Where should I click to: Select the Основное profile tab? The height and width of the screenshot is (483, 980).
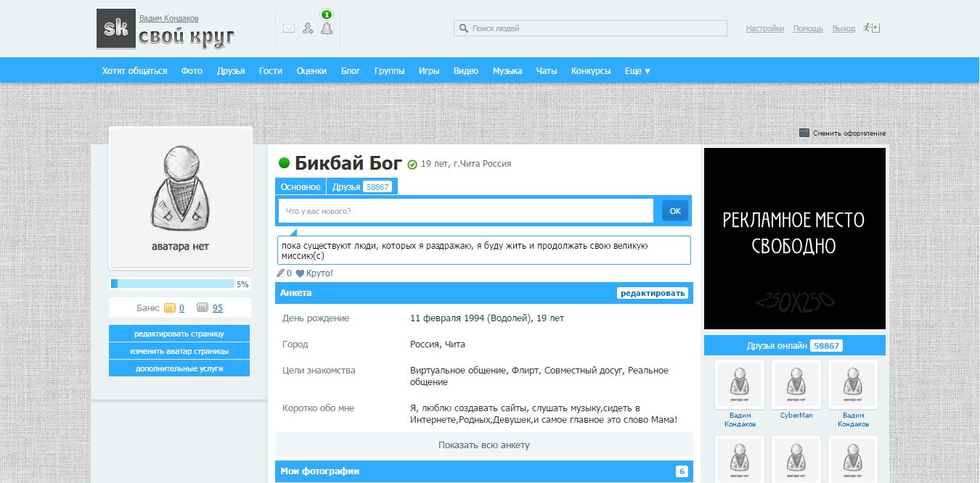click(301, 186)
